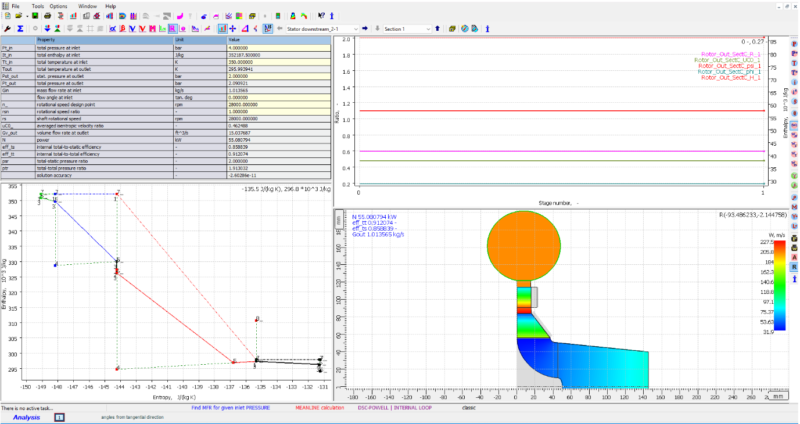Screen dimensions: 800x424
Task: Click the rainbow cone contour icon
Action: 293,16
